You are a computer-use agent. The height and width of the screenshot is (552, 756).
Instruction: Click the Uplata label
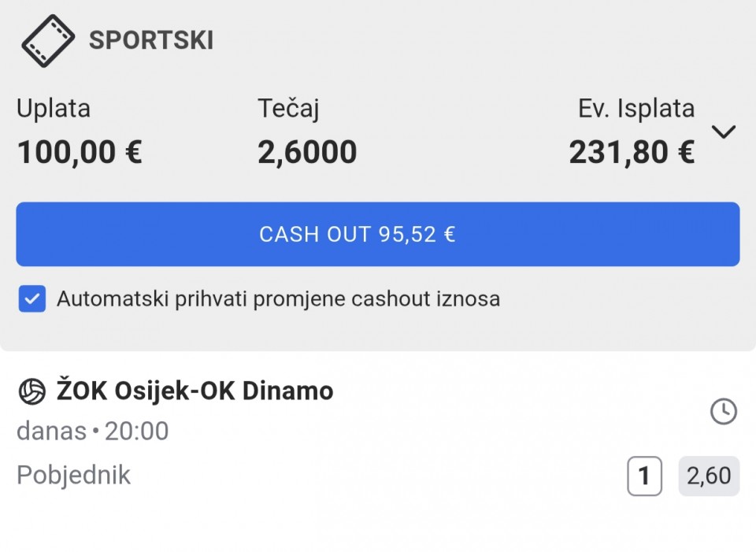coord(54,109)
